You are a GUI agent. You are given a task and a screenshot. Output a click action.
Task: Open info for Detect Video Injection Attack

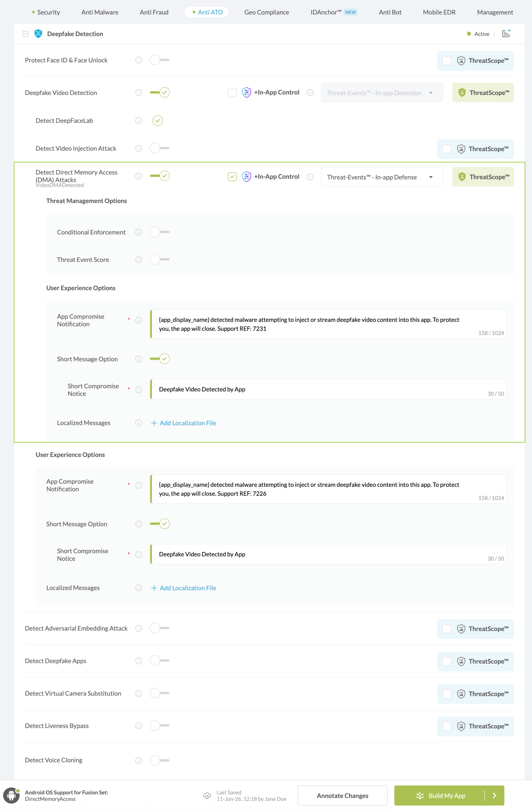[x=139, y=148]
